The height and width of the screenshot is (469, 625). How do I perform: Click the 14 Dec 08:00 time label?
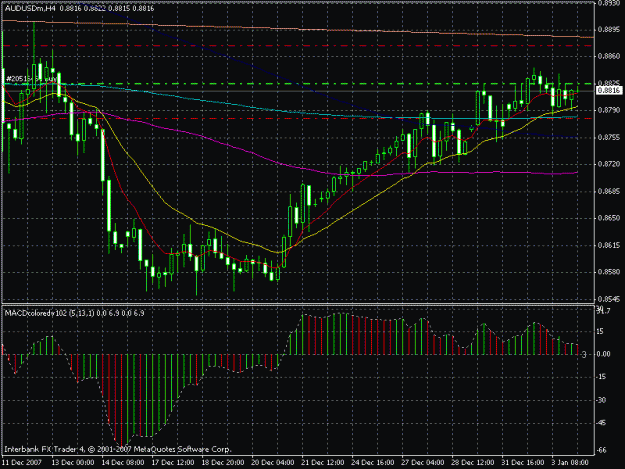pos(123,462)
